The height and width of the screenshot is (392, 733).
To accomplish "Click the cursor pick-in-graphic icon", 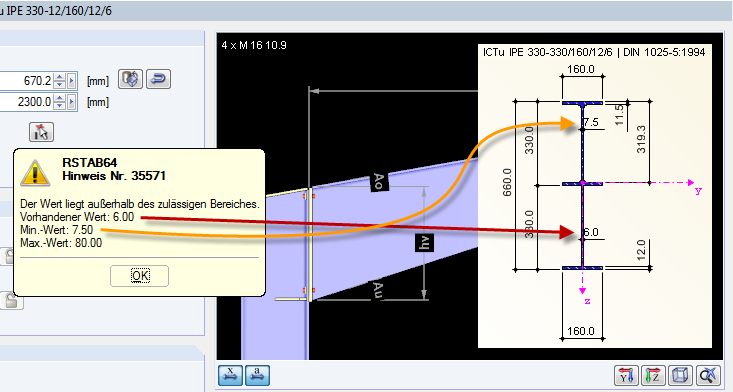I will pos(41,132).
